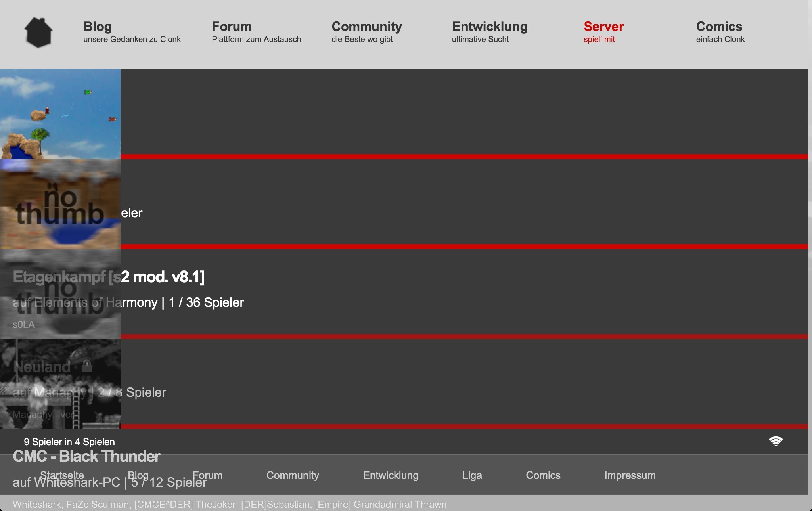812x511 pixels.
Task: Click the sky island game thumbnail
Action: point(60,114)
